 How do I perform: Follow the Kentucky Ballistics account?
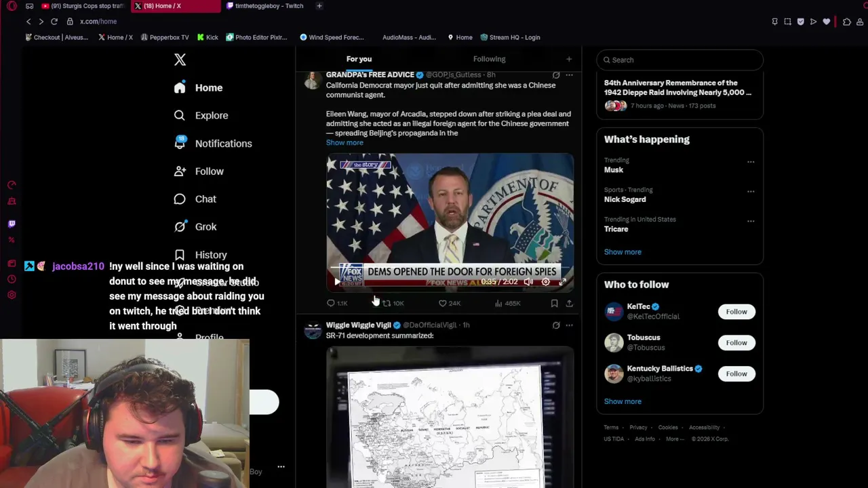736,374
